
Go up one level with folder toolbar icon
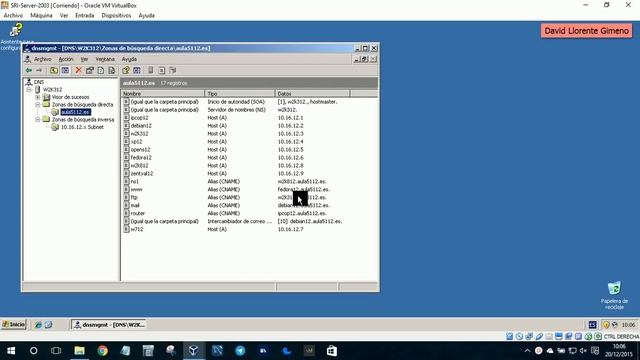tap(54, 70)
